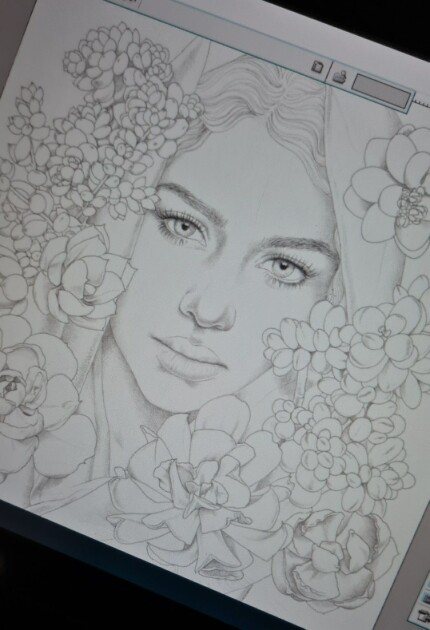This screenshot has width=430, height=630.
Task: Click the dark icon below the blue thumbnail
Action: (x=425, y=617)
